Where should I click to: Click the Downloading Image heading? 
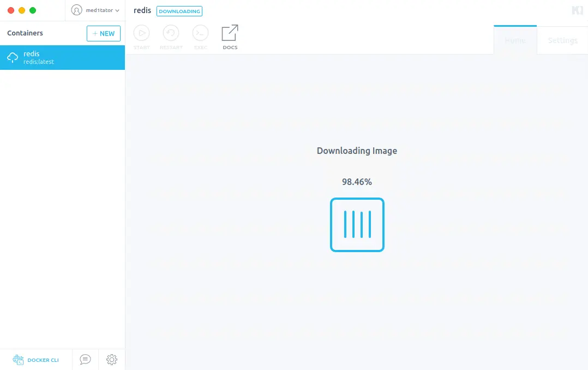[x=357, y=151]
